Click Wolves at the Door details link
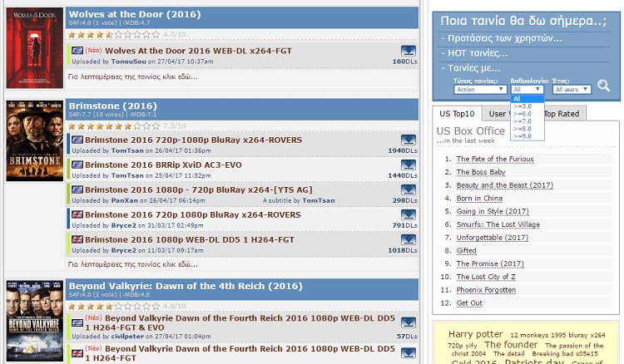 [x=133, y=76]
